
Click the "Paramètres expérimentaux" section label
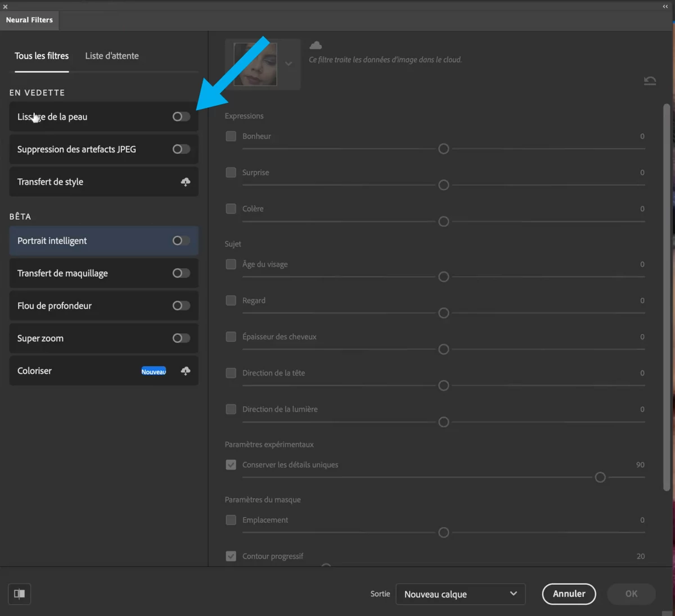269,445
